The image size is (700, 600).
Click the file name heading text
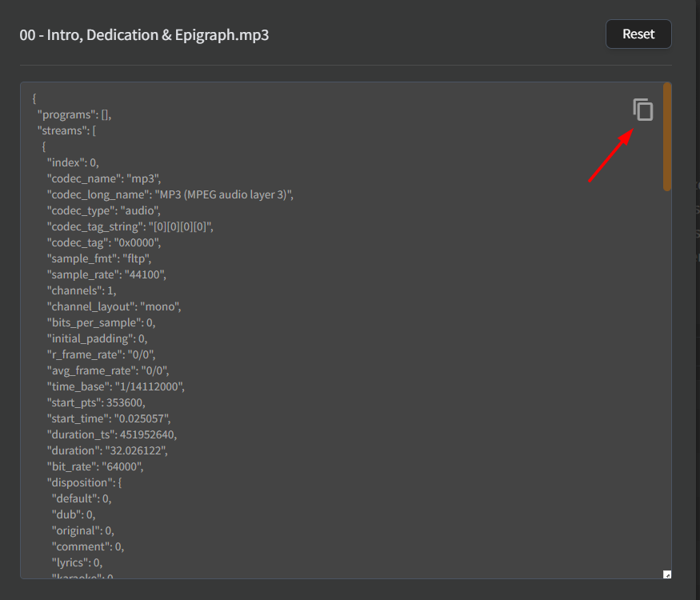(x=144, y=35)
